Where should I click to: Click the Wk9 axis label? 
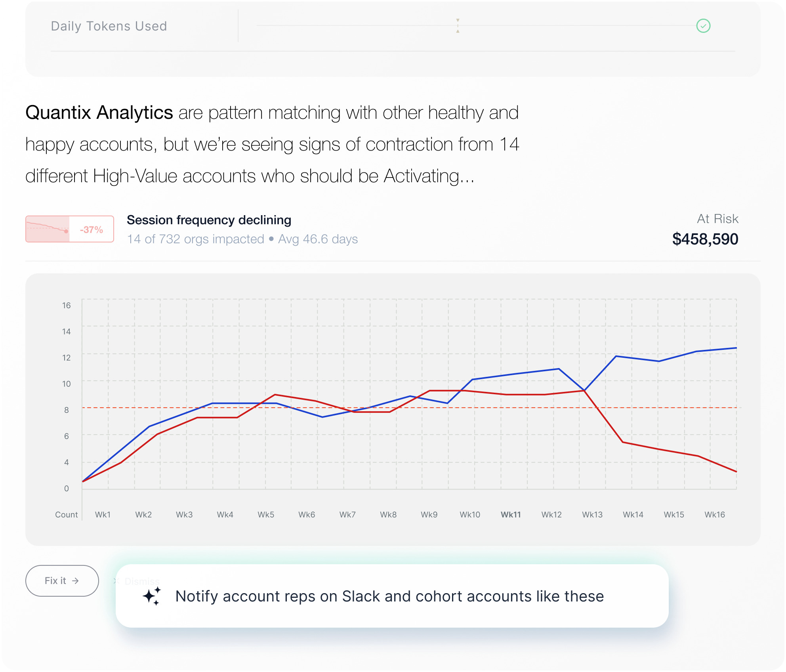[429, 515]
